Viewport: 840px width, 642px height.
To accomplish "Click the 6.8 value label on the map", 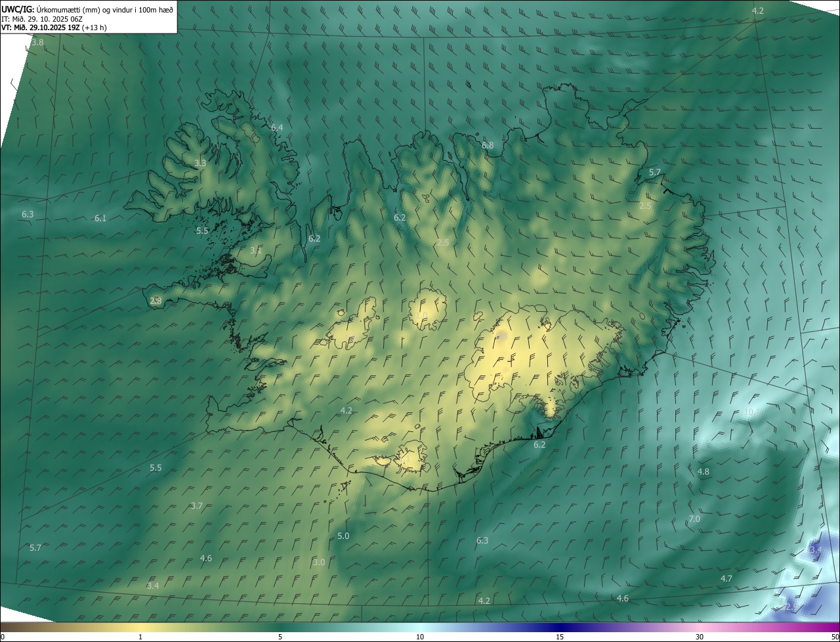I will tap(488, 145).
